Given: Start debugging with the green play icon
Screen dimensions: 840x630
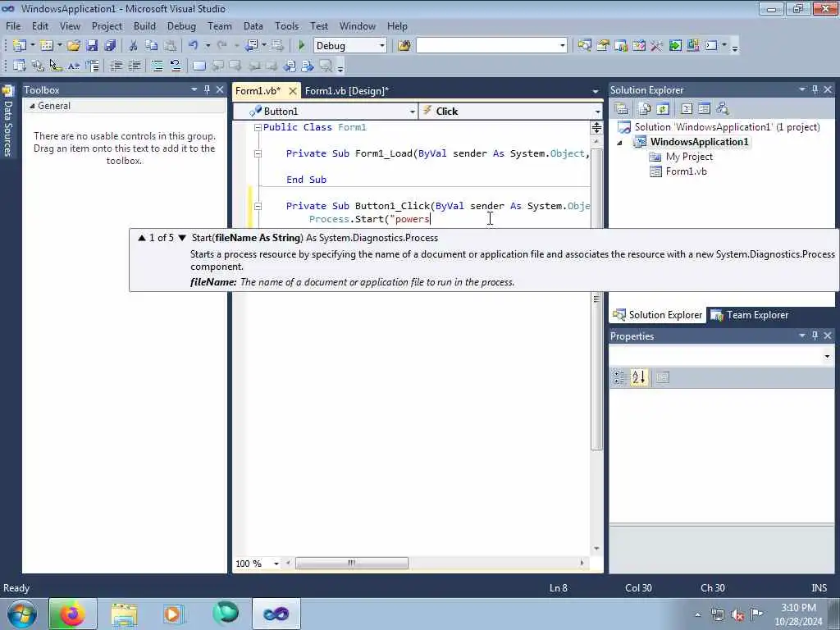Looking at the screenshot, I should 302,46.
